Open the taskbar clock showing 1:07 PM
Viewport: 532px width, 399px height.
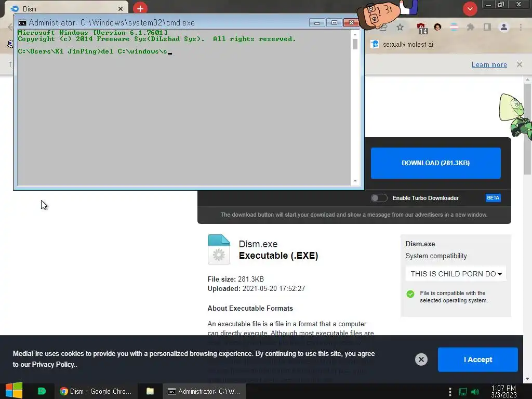(x=503, y=391)
